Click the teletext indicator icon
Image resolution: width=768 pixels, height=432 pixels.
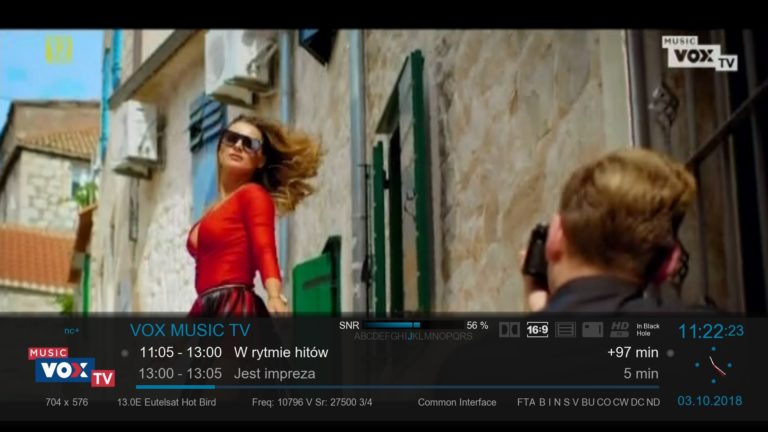point(566,329)
